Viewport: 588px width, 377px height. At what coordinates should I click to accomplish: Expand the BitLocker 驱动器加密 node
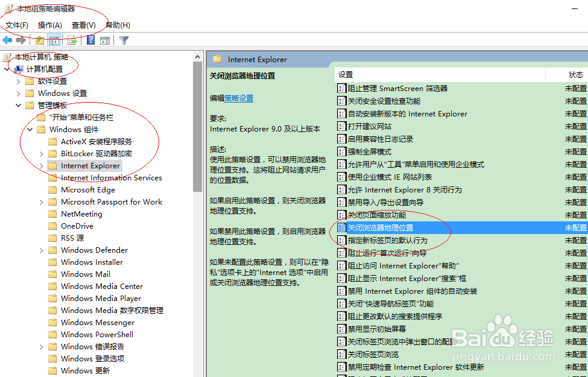point(42,154)
